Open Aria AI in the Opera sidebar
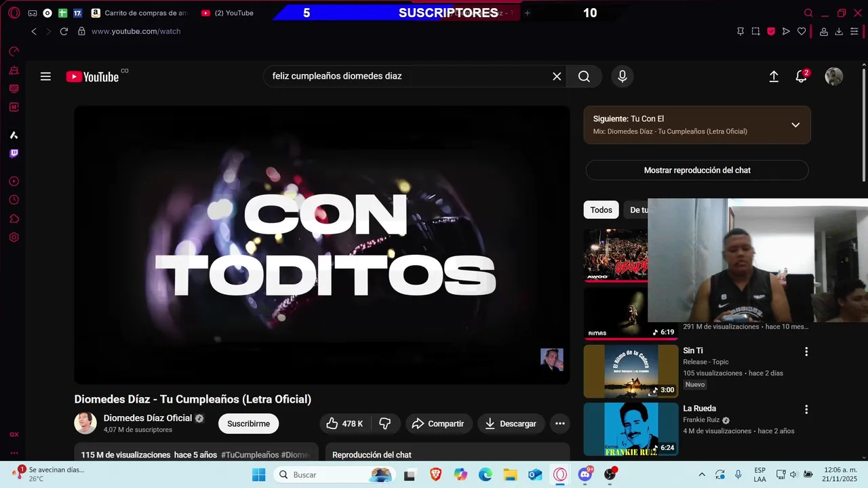 14,135
